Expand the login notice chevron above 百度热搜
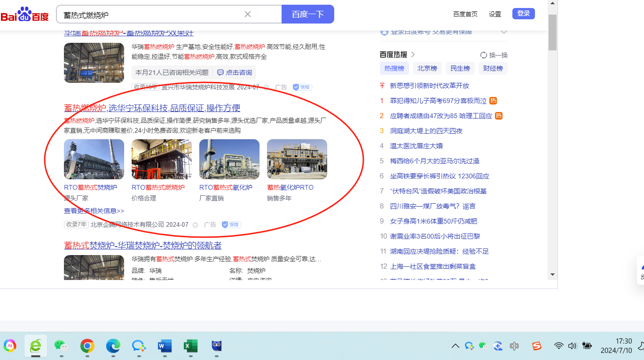Image resolution: width=644 pixels, height=360 pixels. click(x=504, y=32)
